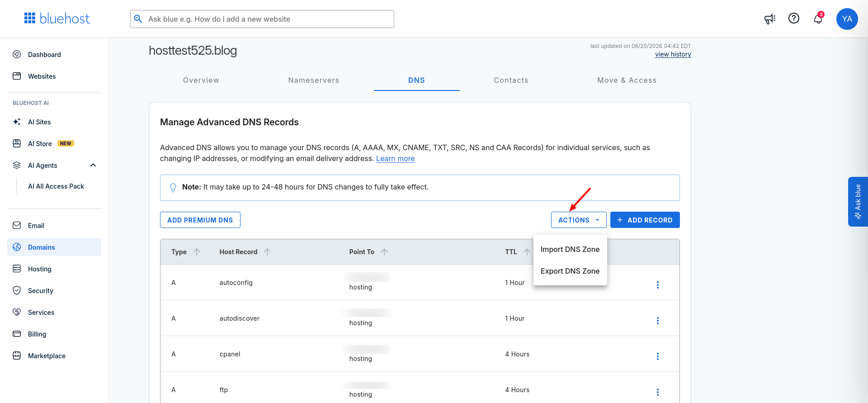Open three-dot menu for cpanel record

point(658,356)
